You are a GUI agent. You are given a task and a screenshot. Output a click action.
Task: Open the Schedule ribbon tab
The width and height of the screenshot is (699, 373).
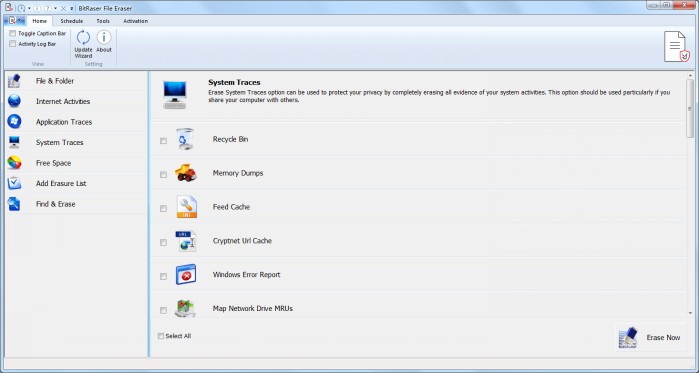click(x=72, y=21)
